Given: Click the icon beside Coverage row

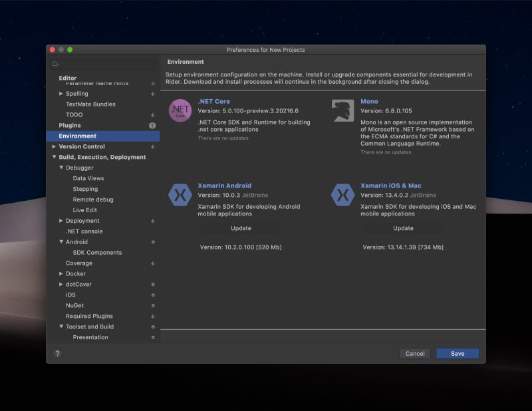Looking at the screenshot, I should pyautogui.click(x=153, y=263).
